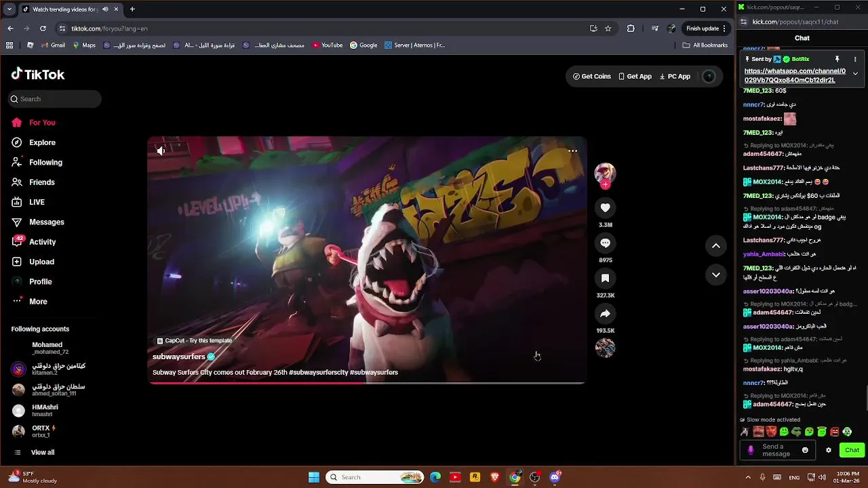This screenshot has height=488, width=868.
Task: Open Messages in TikTok sidebar
Action: click(46, 222)
